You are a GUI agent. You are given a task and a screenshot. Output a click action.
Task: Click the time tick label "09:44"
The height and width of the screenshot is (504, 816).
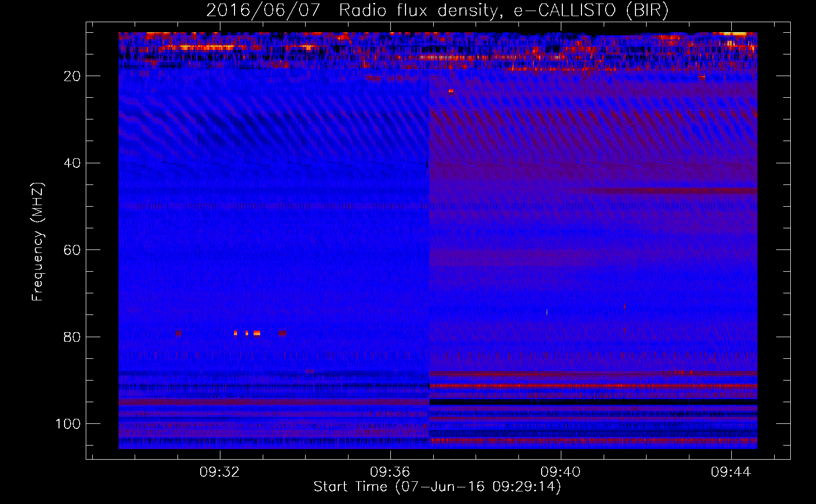coord(731,472)
